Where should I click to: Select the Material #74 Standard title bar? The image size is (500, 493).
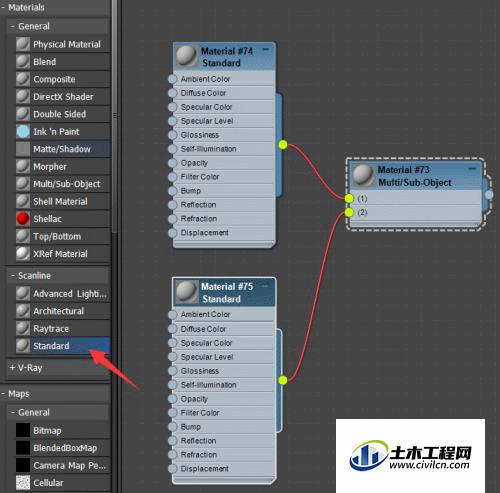pos(224,56)
